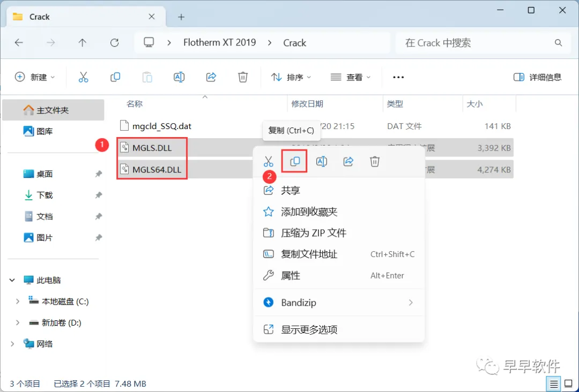Screen dimensions: 579x392
Task: Switch to details view icon in status bar
Action: [553, 384]
